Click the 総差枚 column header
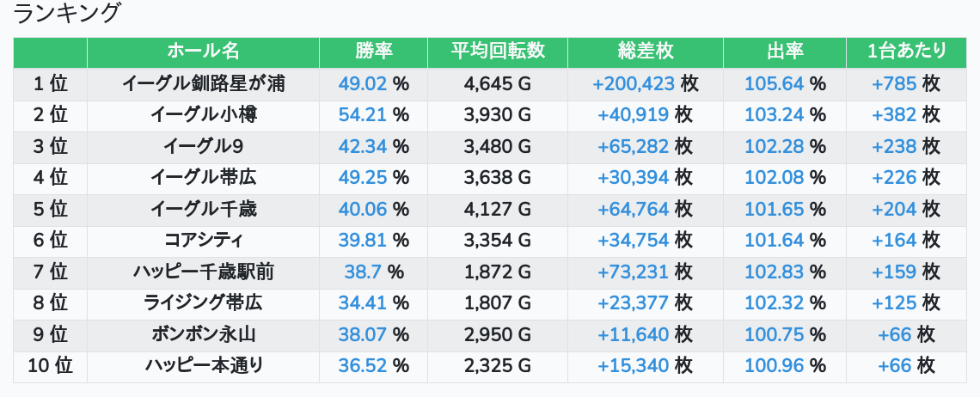 coord(645,52)
